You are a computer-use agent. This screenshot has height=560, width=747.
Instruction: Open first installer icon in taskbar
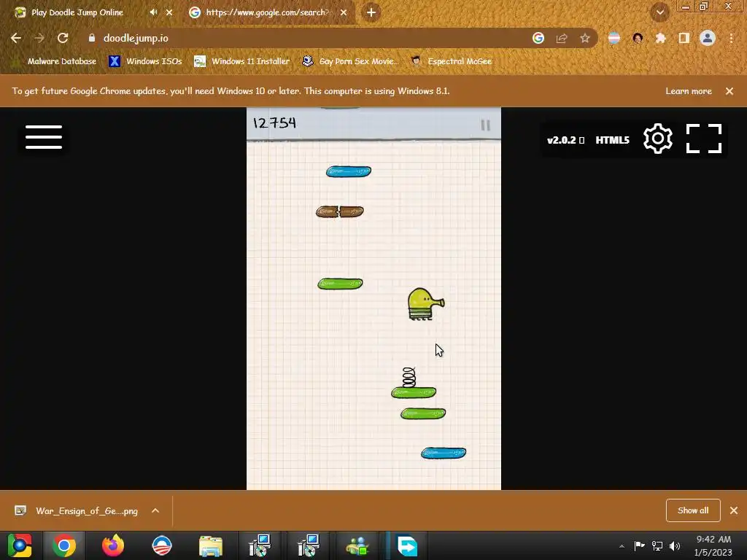coord(260,545)
